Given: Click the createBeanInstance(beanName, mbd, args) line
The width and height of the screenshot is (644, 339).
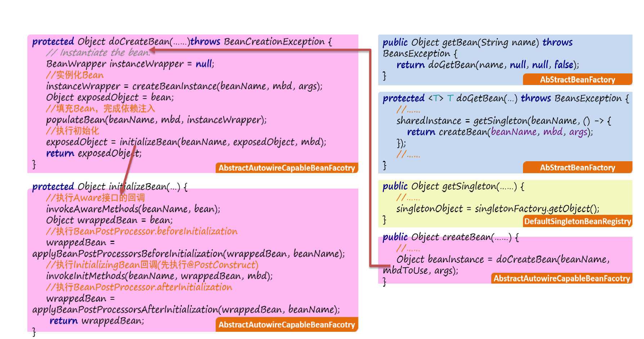Looking at the screenshot, I should [x=184, y=86].
